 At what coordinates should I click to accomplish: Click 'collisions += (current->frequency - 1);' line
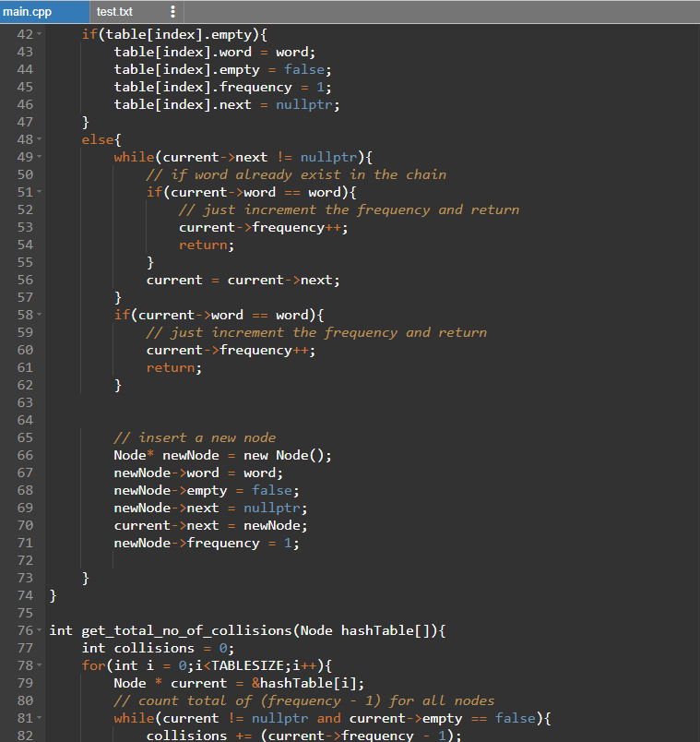click(303, 736)
